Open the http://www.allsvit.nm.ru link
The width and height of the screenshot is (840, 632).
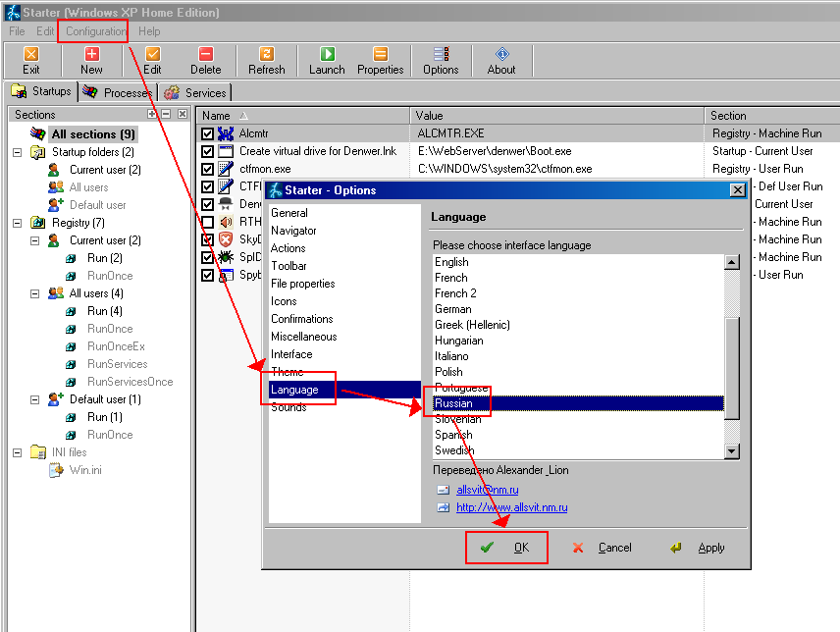click(511, 507)
